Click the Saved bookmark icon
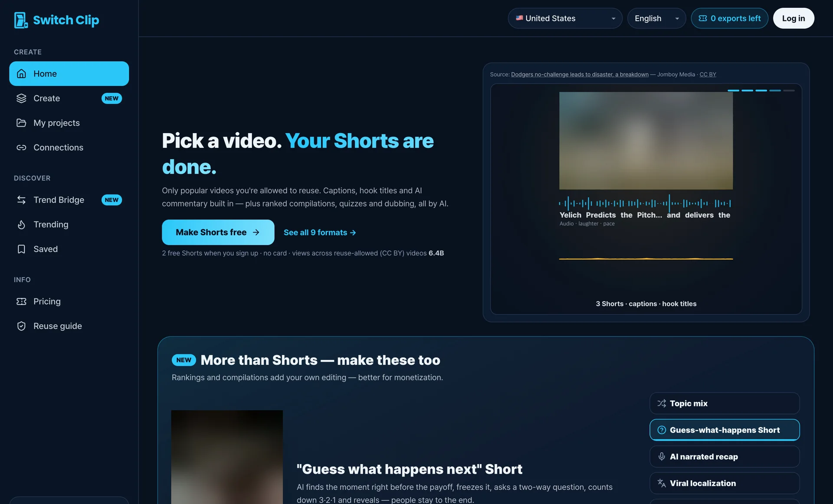 21,249
